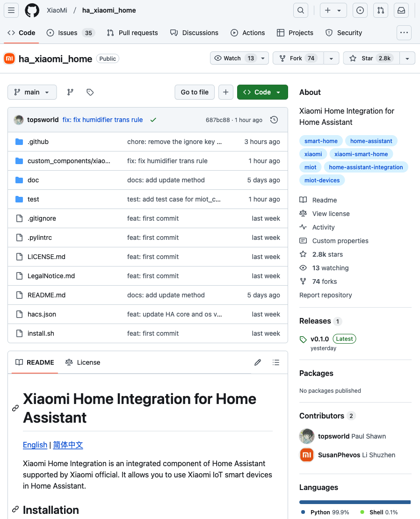Click the tags icon next to branch switcher
The height and width of the screenshot is (519, 420).
point(90,92)
